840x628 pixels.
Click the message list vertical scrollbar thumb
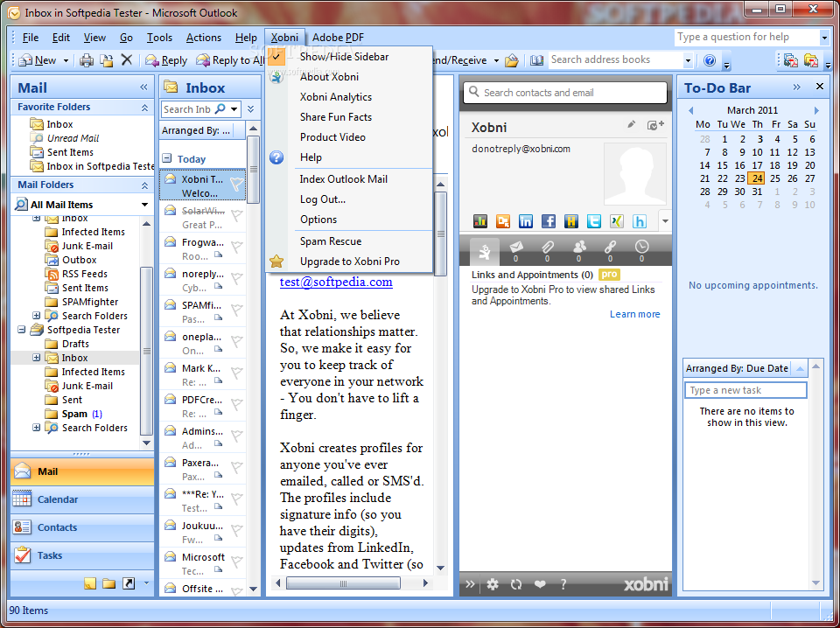(254, 169)
